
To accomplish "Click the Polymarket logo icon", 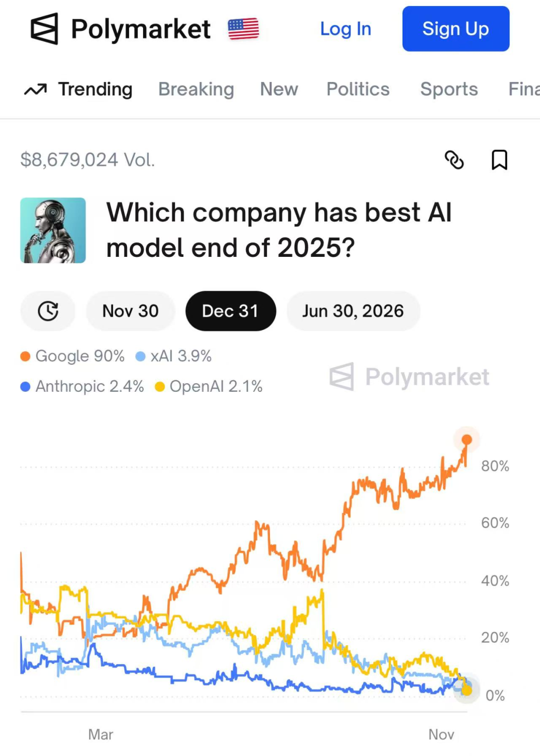I will click(x=44, y=29).
